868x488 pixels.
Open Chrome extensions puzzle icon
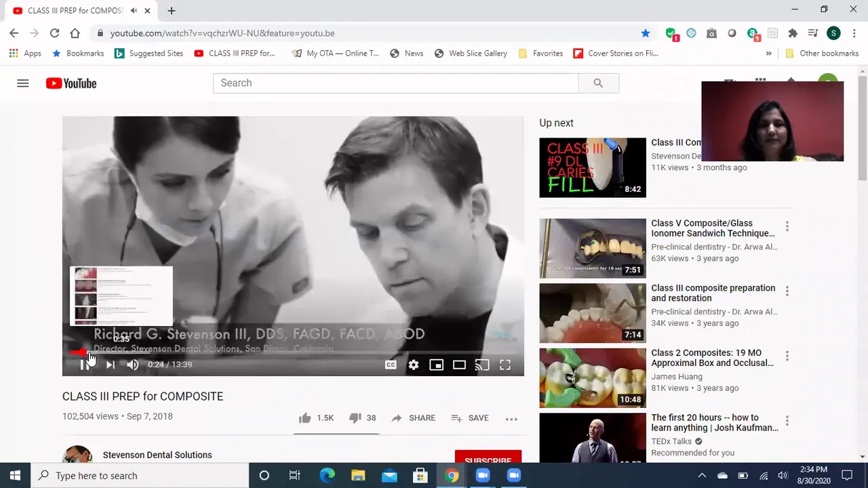click(x=793, y=33)
